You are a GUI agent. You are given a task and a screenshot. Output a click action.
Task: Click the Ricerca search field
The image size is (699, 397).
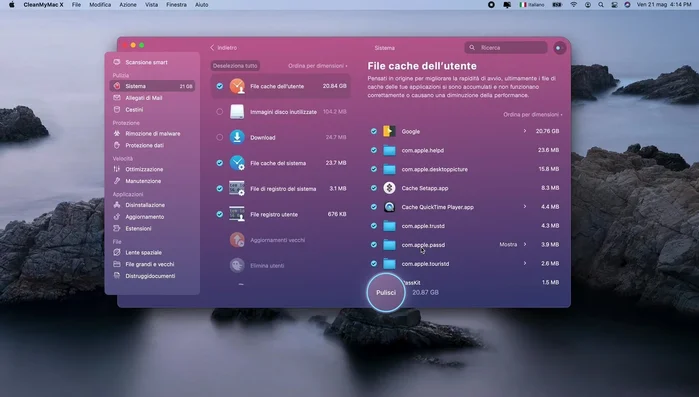(x=506, y=48)
